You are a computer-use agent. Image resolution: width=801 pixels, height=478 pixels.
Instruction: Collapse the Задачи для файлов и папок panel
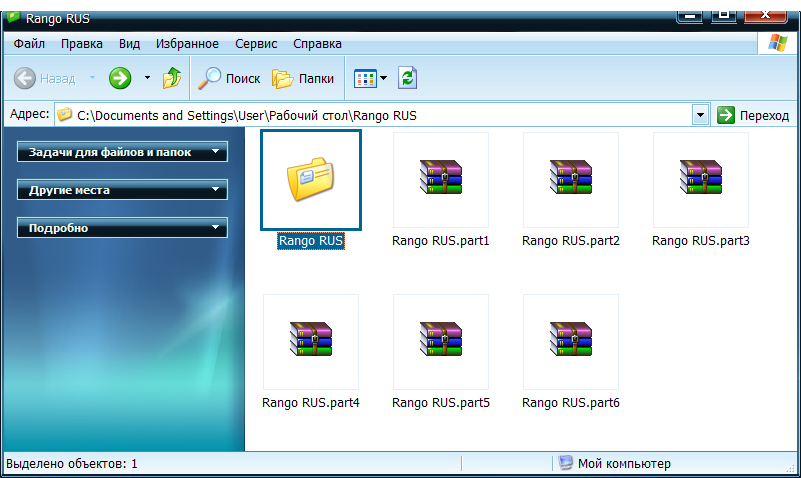point(122,152)
